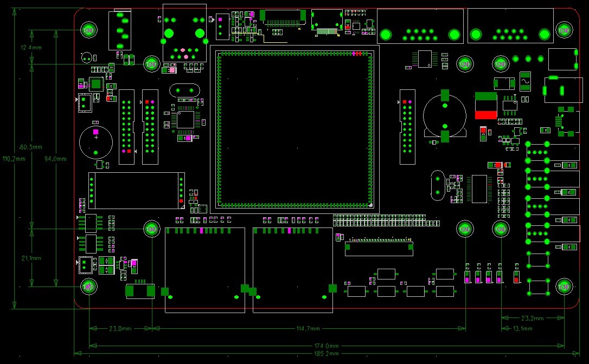Select the 185.2mm overall width dimension
Image resolution: width=589 pixels, height=364 pixels.
tap(326, 353)
